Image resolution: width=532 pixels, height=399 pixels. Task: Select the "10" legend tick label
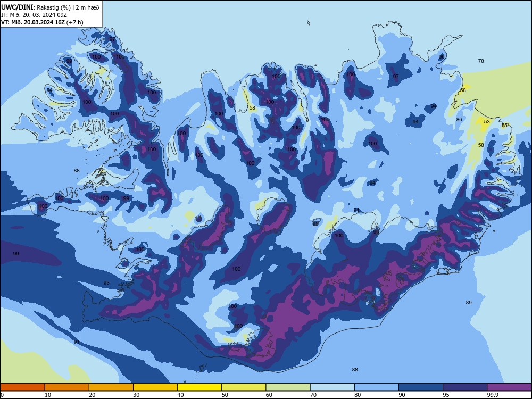point(48,395)
